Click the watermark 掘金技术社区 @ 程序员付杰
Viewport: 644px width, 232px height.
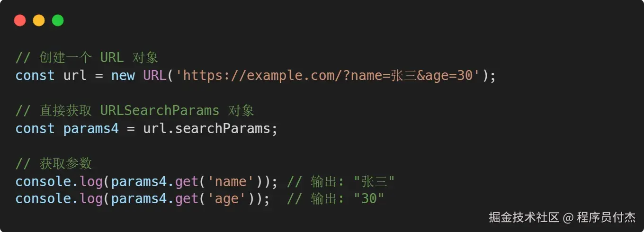tap(562, 217)
